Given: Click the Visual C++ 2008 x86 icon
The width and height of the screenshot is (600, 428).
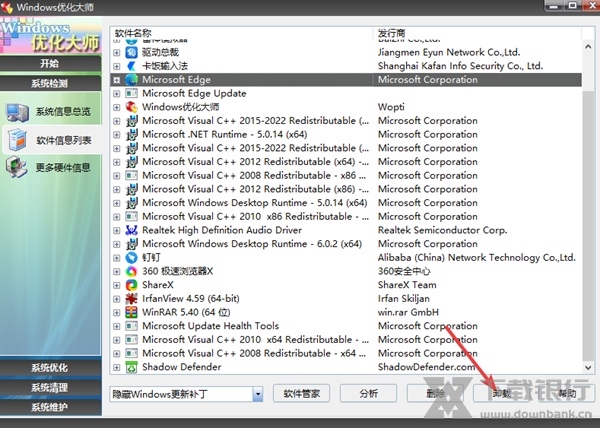Looking at the screenshot, I should point(131,175).
